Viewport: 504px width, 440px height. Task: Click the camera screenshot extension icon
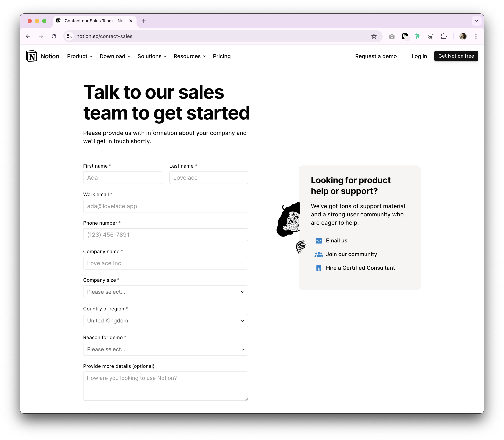tap(392, 36)
